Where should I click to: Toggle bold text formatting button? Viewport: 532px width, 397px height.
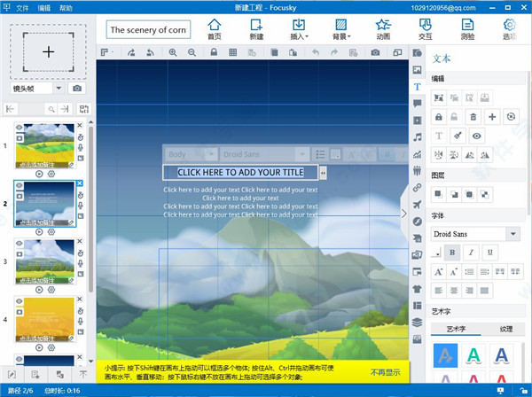click(x=454, y=253)
